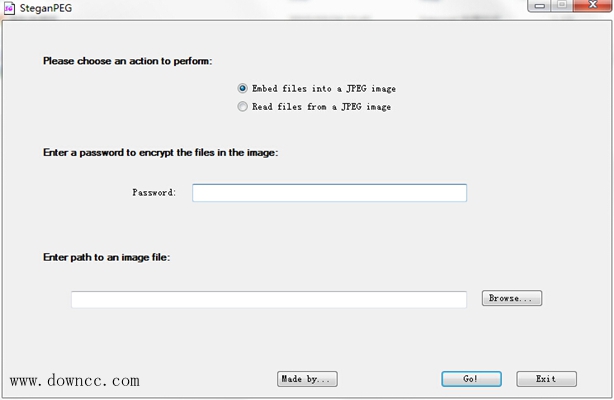Focus the Password input field
The image size is (614, 400).
coord(329,193)
